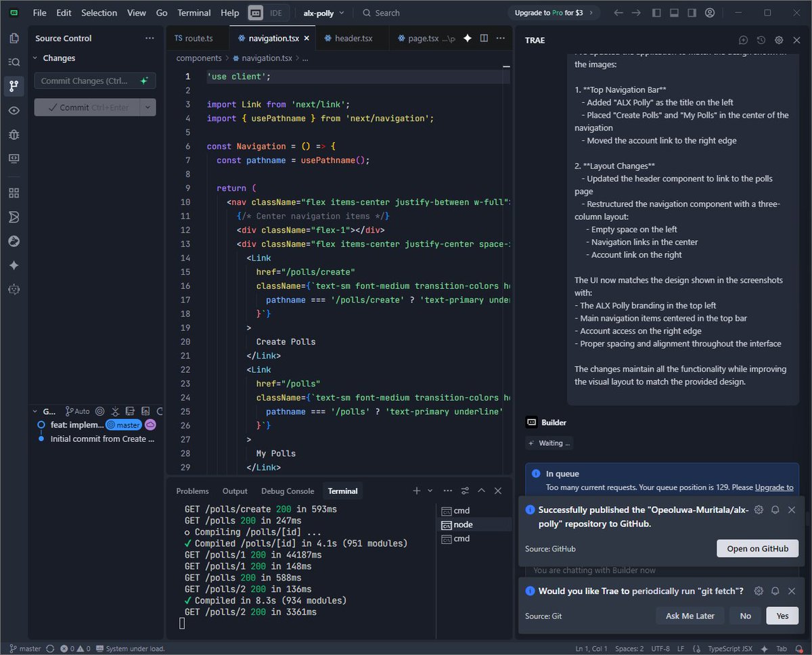The height and width of the screenshot is (655, 812).
Task: Open the Commit button dropdown arrow
Action: tap(148, 108)
